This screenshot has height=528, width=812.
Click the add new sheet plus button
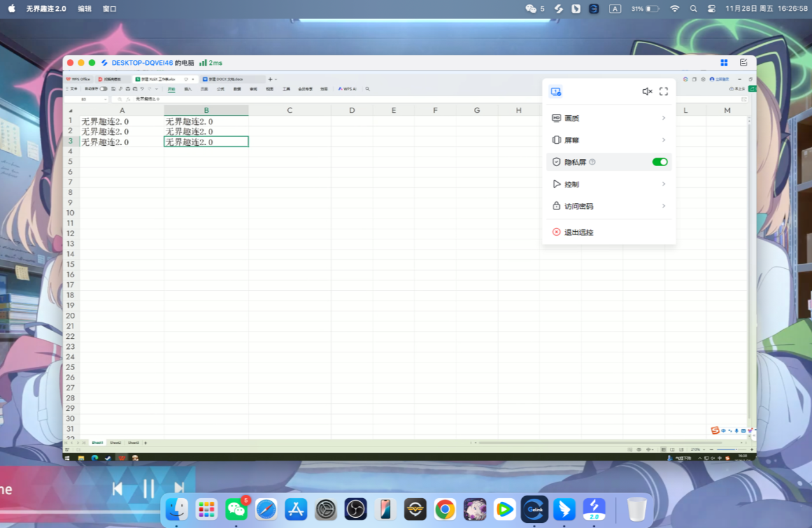coord(145,442)
